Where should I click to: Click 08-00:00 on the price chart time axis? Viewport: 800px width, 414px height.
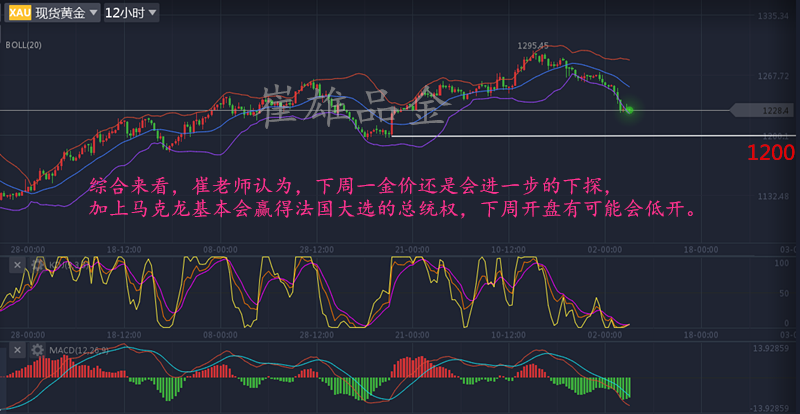pyautogui.click(x=220, y=250)
